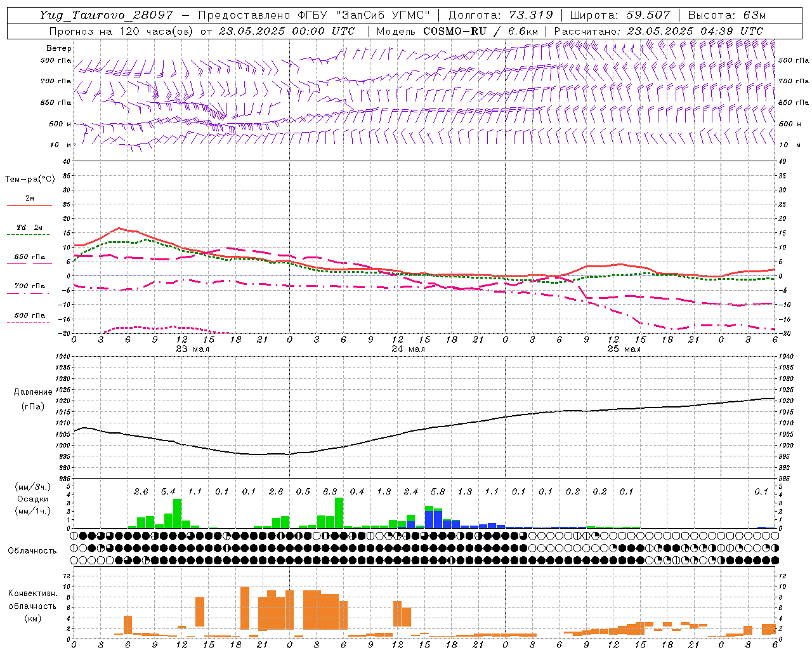Click the forecast period text "Прогноз на 120 часа(ов)"
The width and height of the screenshot is (812, 650).
(x=121, y=31)
